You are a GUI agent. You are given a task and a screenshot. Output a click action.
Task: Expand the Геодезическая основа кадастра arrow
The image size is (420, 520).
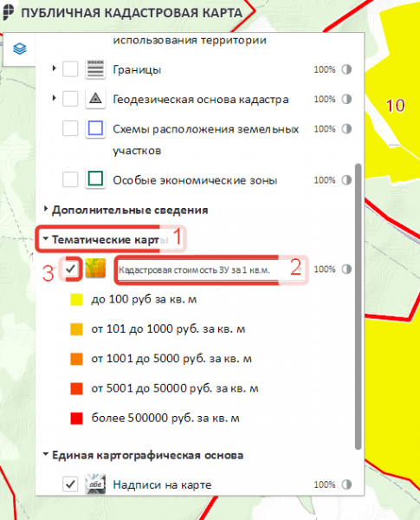(54, 98)
